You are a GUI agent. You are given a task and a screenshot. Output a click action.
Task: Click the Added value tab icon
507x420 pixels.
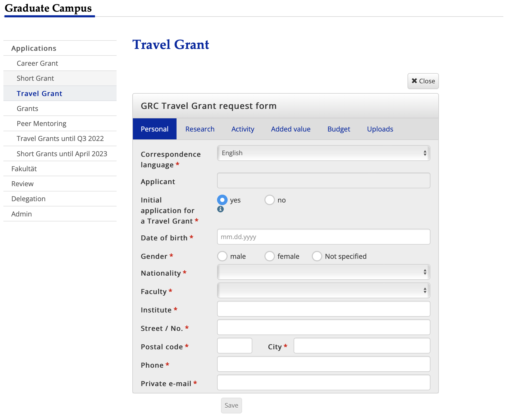(x=290, y=129)
